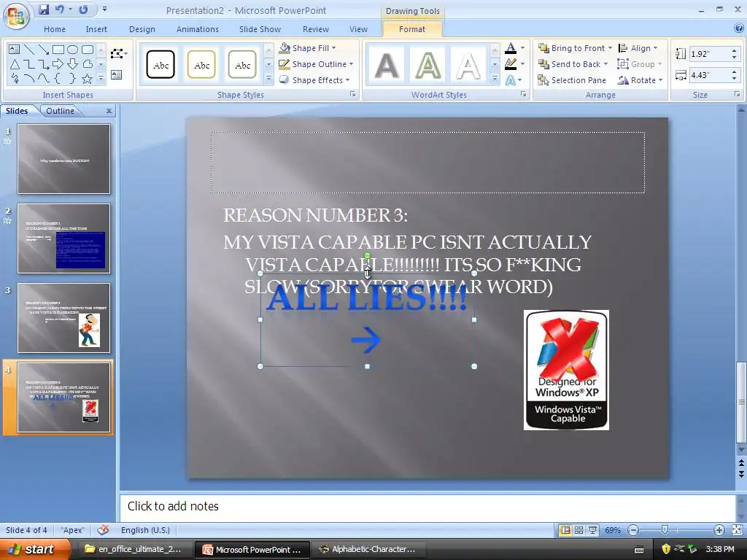
Task: Apply the green-gray outline Abc shape style
Action: pos(242,65)
